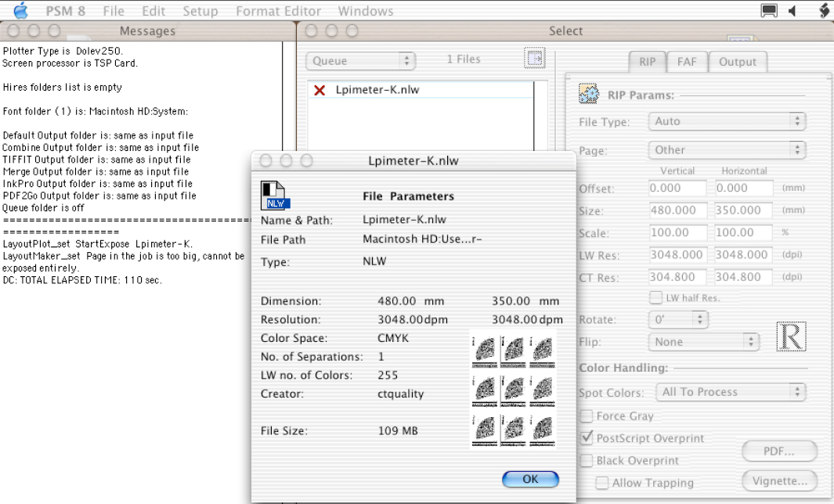834x504 pixels.
Task: Click the File Path value 'Macintosh HD:Use...r-'
Action: point(422,239)
